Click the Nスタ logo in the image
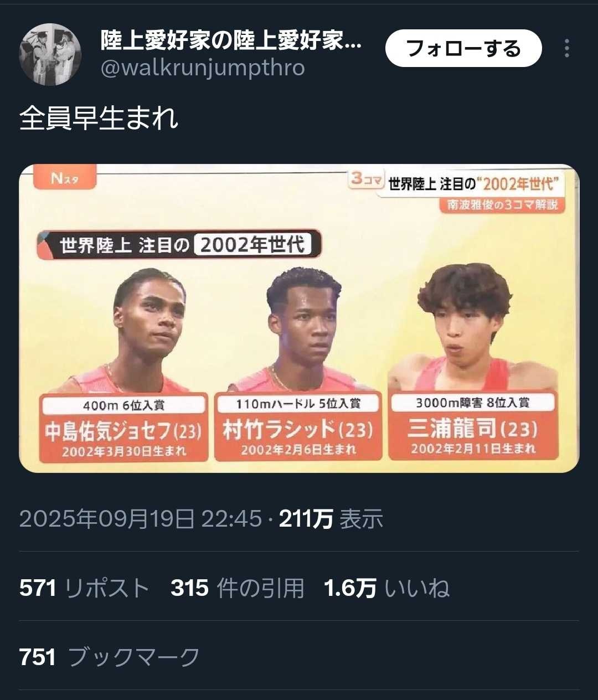 pos(65,178)
